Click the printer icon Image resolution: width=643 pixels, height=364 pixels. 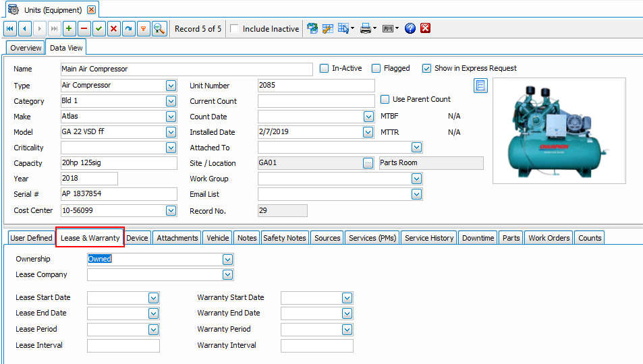366,28
